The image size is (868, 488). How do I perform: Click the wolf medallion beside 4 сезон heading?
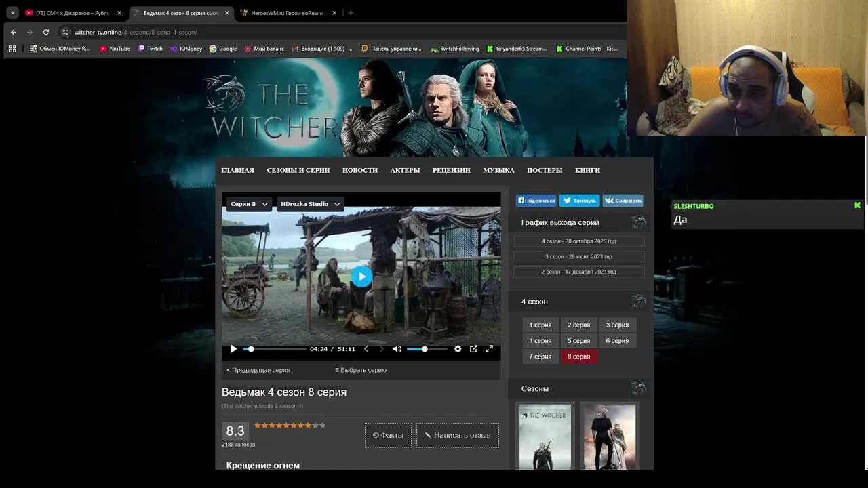[638, 302]
